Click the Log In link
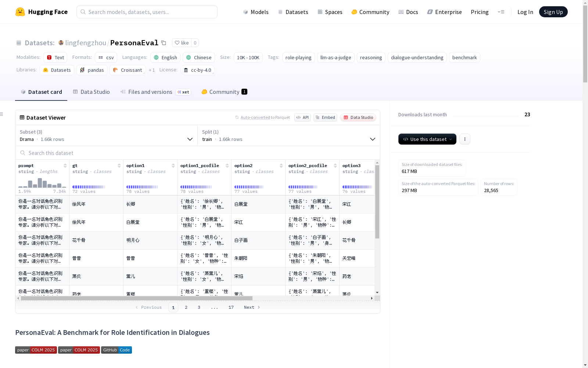This screenshot has height=368, width=588. coord(525,12)
